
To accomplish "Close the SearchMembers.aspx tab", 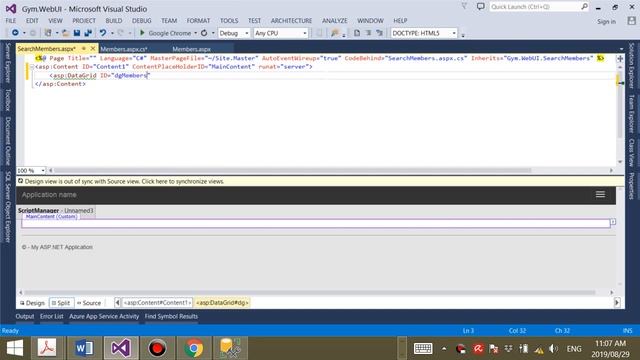I will point(93,49).
